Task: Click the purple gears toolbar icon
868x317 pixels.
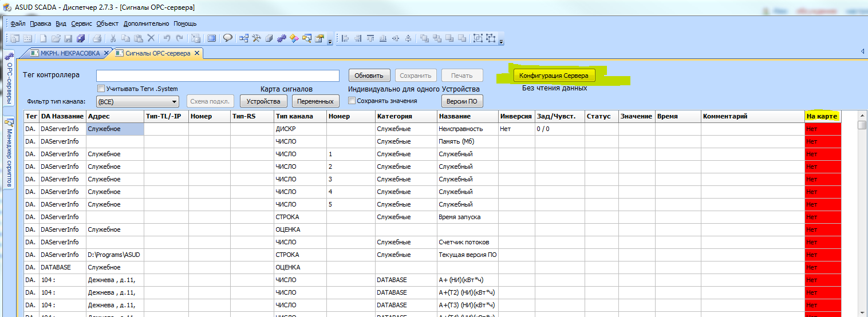Action: click(282, 38)
